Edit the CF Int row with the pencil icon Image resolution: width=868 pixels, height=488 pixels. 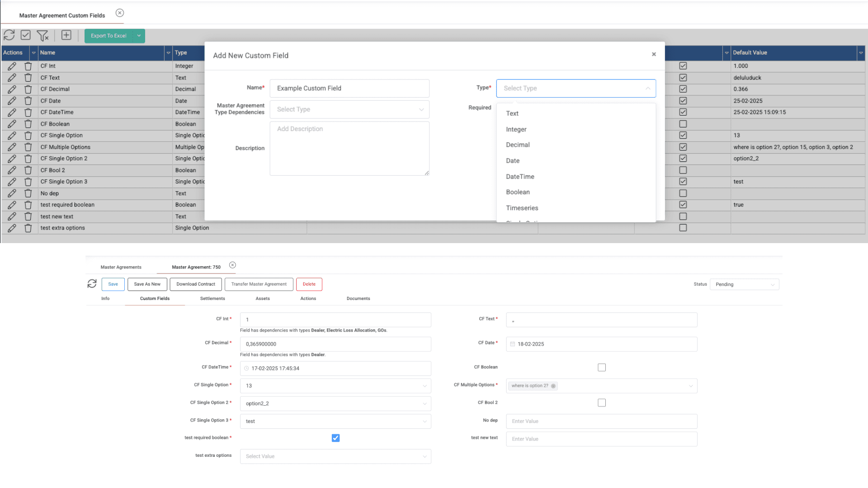click(12, 66)
